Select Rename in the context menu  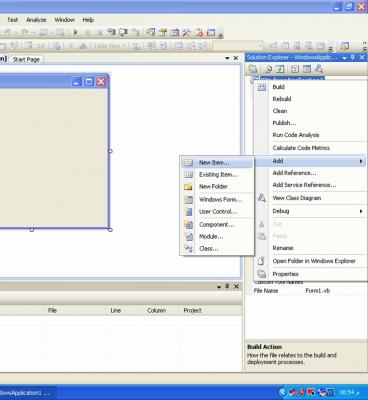click(x=283, y=248)
